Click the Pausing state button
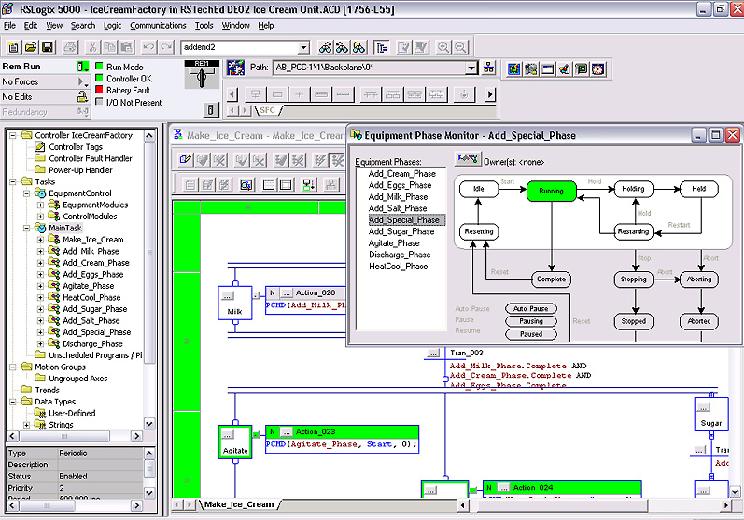The image size is (744, 520). [x=530, y=321]
